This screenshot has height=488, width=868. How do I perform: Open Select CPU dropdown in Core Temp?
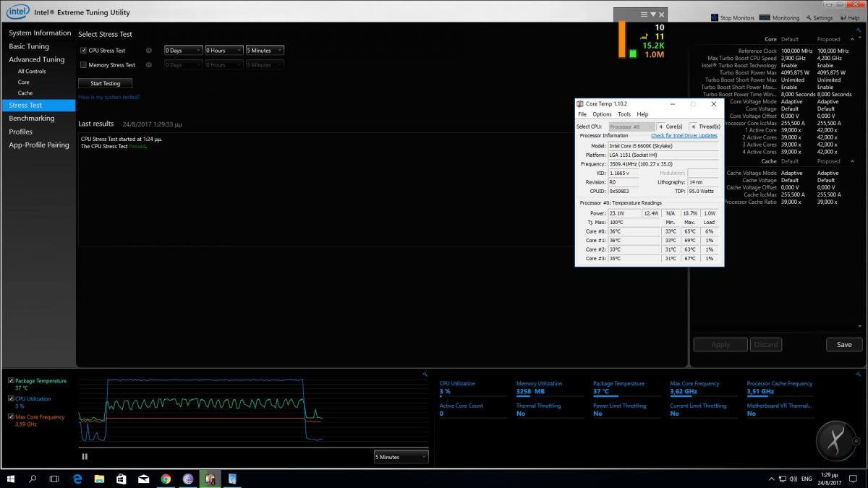631,127
